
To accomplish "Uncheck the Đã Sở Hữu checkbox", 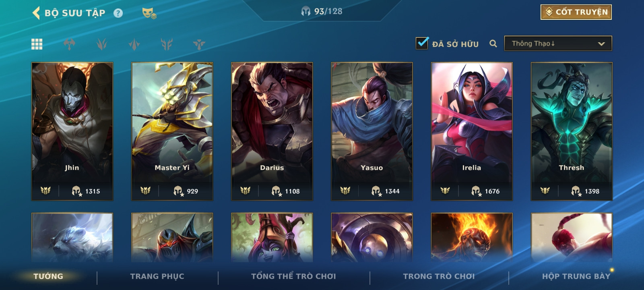I will point(422,43).
